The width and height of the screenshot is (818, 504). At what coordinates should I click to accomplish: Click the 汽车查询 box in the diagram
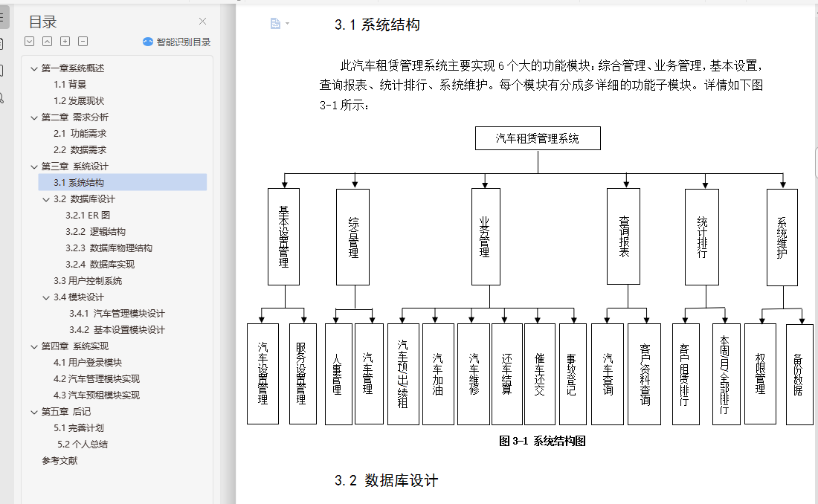point(608,374)
